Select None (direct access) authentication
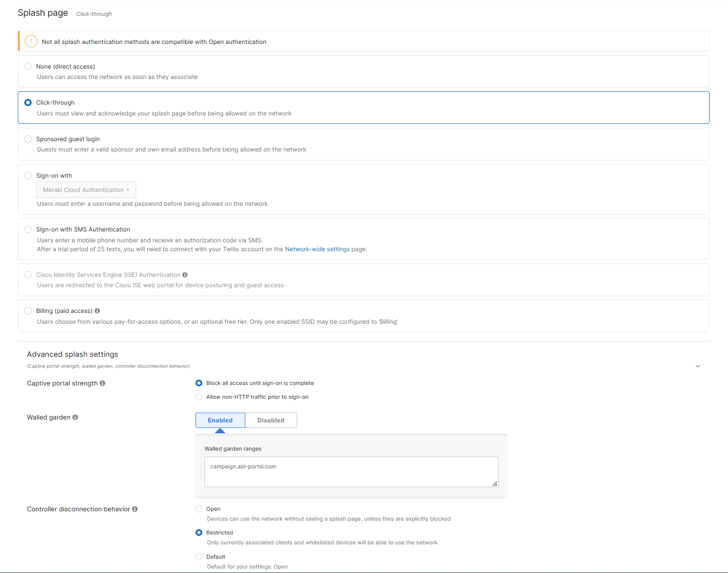 point(28,66)
